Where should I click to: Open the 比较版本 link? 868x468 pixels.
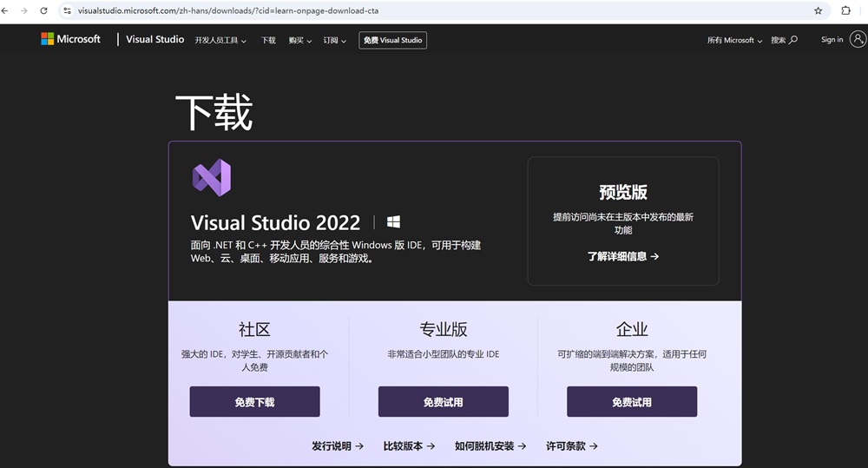[x=409, y=445]
